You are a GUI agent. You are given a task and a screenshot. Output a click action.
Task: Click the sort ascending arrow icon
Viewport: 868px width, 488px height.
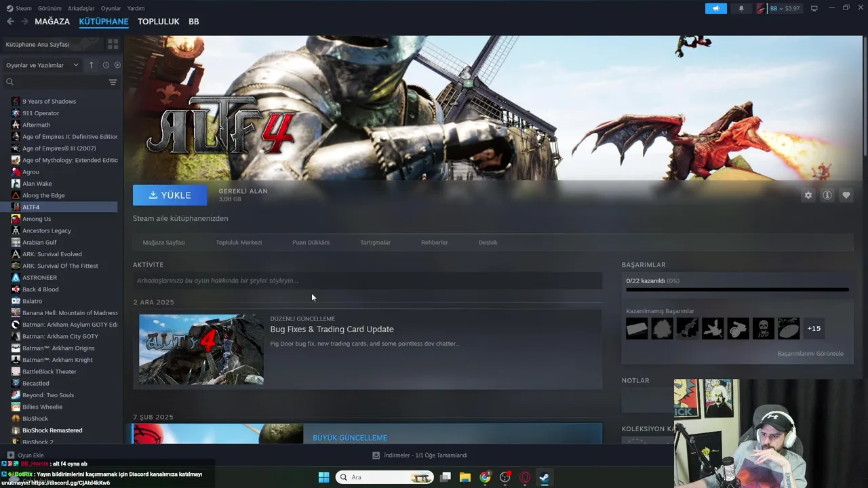[x=91, y=65]
